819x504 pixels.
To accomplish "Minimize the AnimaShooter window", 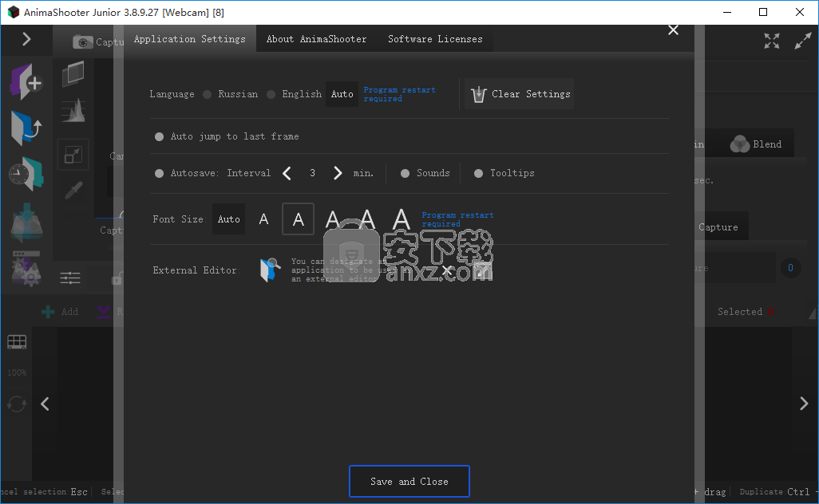I will pos(726,12).
